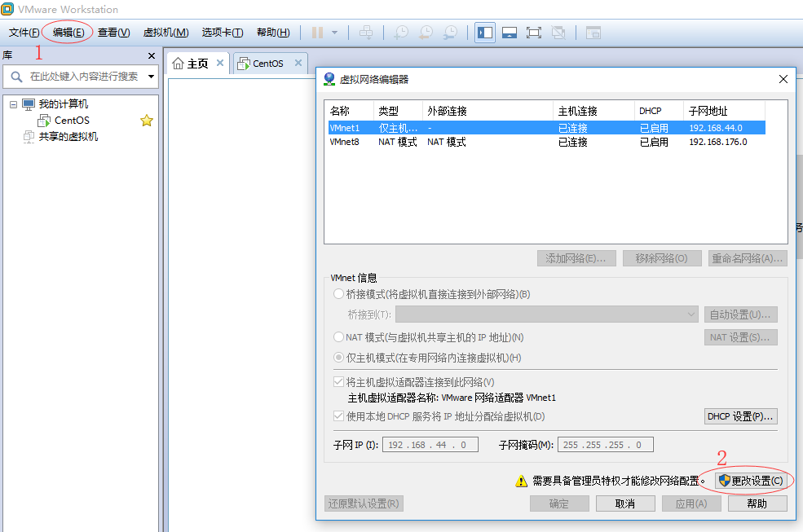This screenshot has width=803, height=532.
Task: Open the snapshot manager wrench-clock icon
Action: click(x=450, y=33)
